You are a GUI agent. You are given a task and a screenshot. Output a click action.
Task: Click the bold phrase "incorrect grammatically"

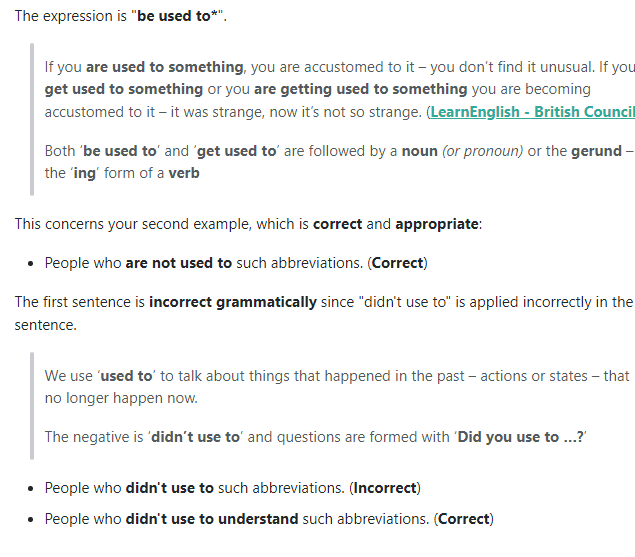(233, 303)
